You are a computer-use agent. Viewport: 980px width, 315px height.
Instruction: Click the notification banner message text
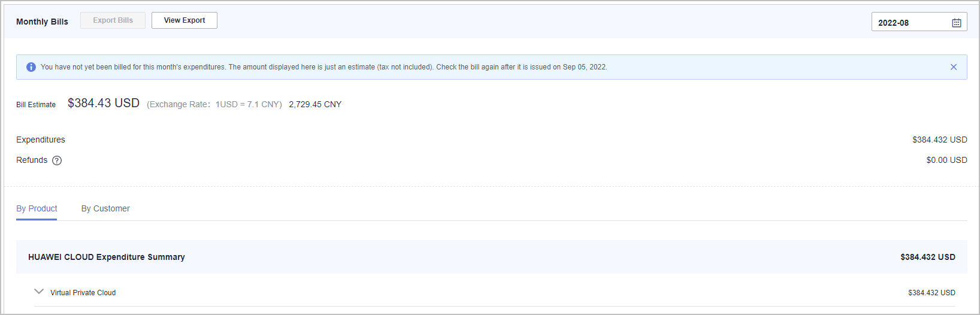tap(323, 67)
